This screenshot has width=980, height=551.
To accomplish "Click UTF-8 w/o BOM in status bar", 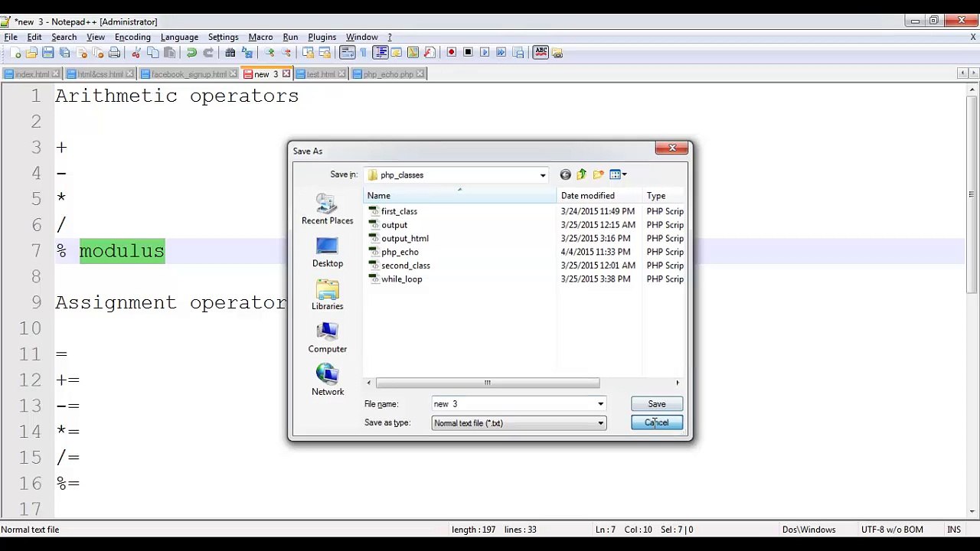I will tap(892, 530).
